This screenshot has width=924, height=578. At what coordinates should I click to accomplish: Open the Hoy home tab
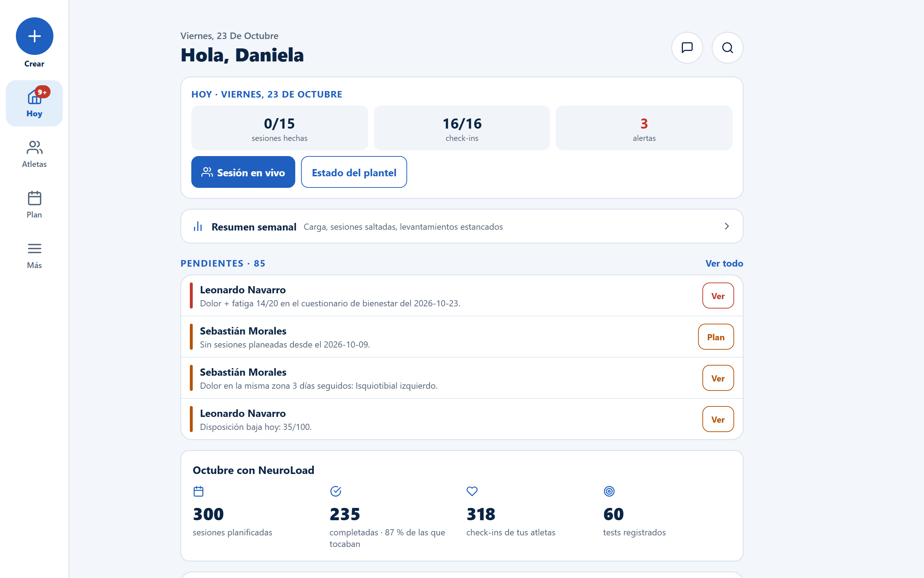[34, 103]
